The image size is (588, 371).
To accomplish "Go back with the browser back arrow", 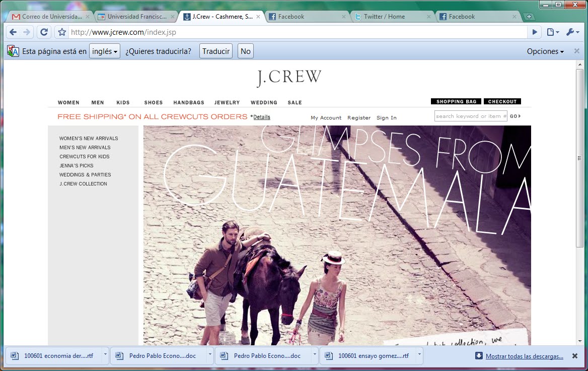I will 13,32.
